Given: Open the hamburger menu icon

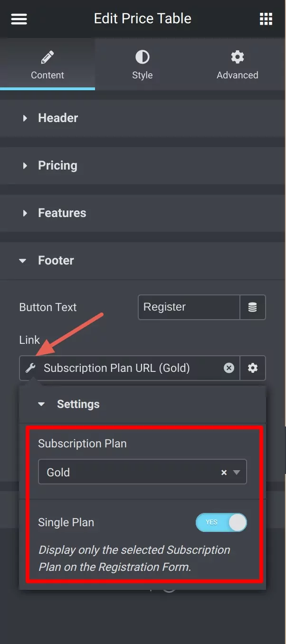Looking at the screenshot, I should (19, 19).
